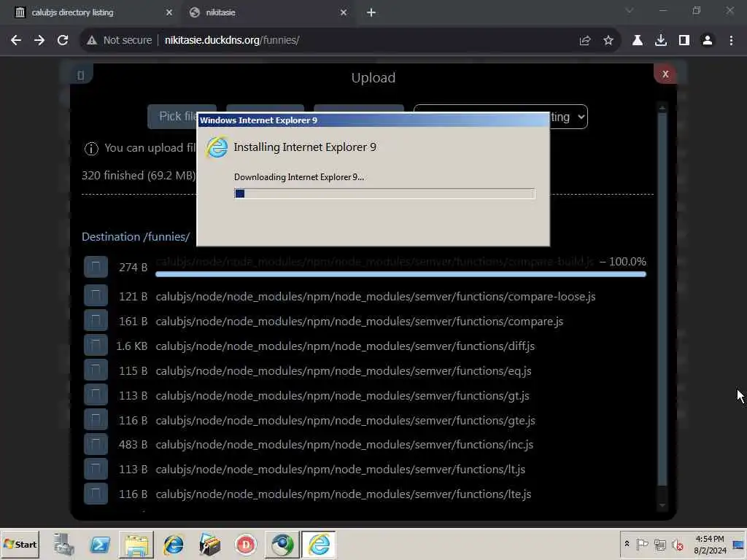Click the Destination /funnies/ link
The width and height of the screenshot is (747, 560).
pos(136,237)
